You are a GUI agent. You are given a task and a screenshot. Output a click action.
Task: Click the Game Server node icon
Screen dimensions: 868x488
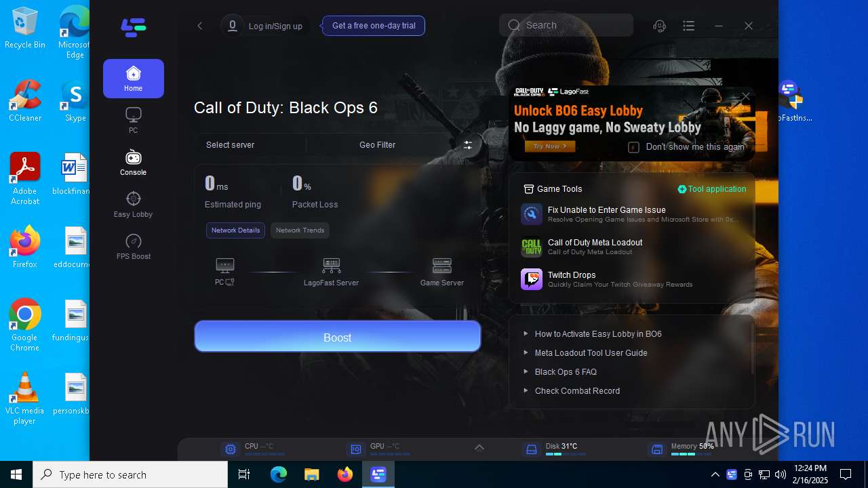442,265
